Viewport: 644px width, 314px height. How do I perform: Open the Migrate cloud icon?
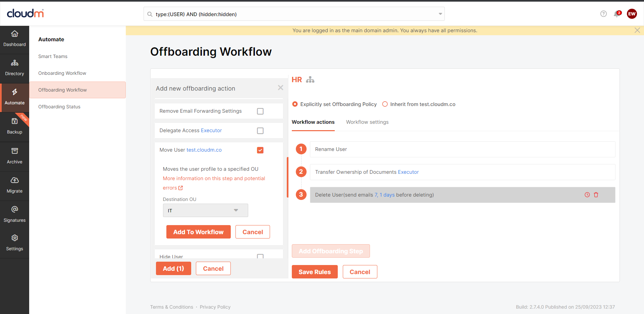click(14, 180)
